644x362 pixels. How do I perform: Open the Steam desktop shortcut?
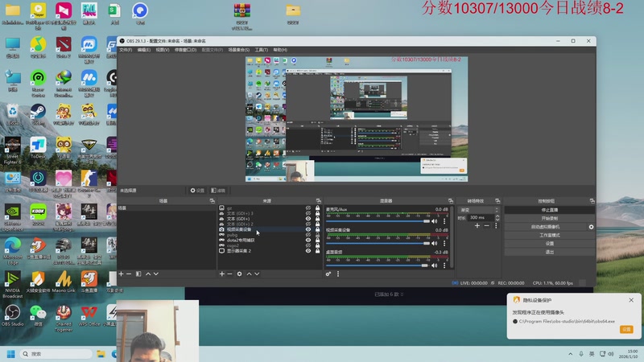pos(38,114)
